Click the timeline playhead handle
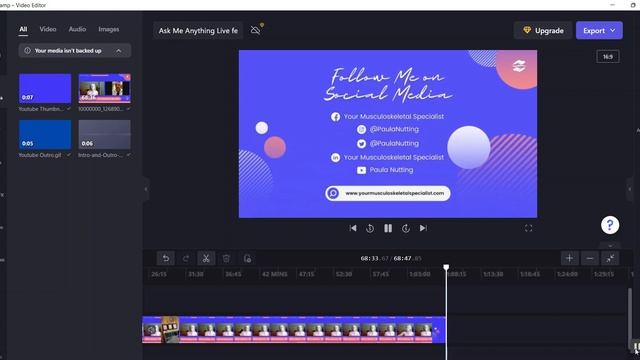 pos(446,267)
